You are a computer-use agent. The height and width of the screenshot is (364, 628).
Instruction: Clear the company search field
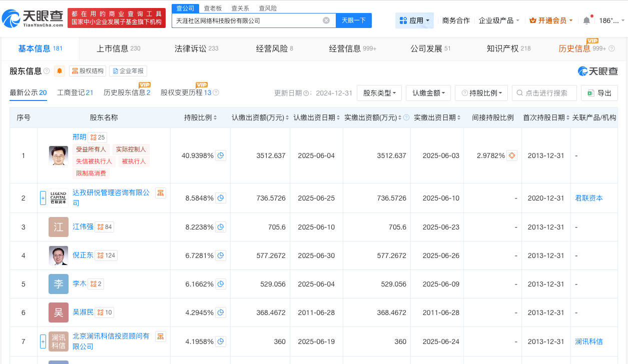pos(326,20)
